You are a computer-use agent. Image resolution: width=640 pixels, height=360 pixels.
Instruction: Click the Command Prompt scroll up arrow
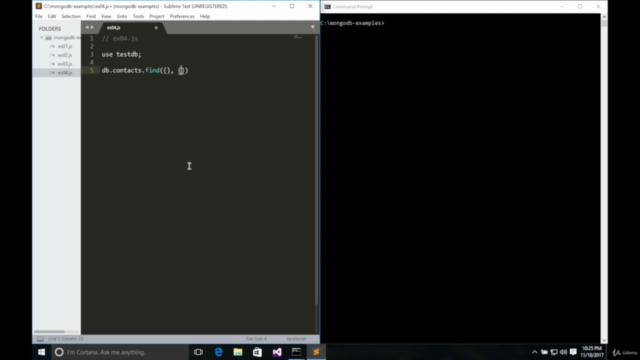coord(604,17)
